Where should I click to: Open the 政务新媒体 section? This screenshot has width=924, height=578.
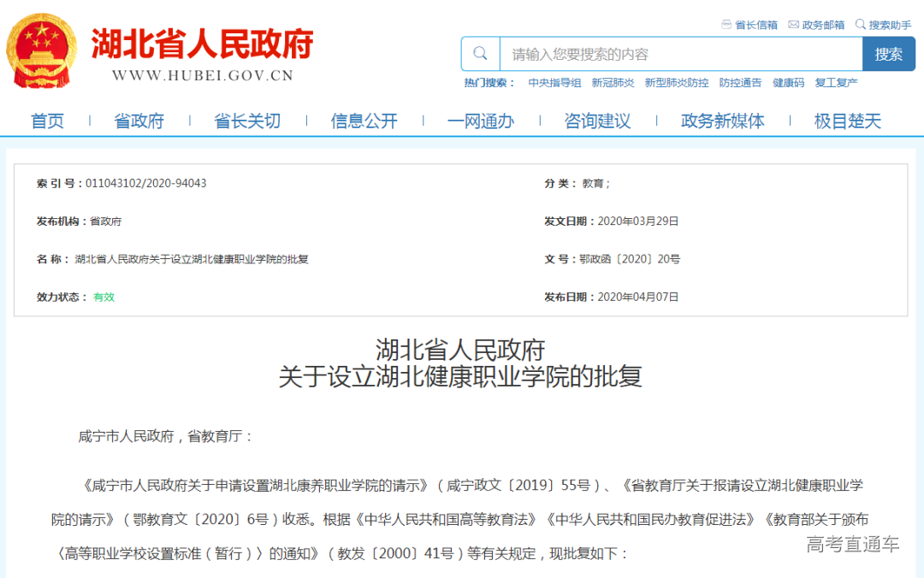[723, 121]
